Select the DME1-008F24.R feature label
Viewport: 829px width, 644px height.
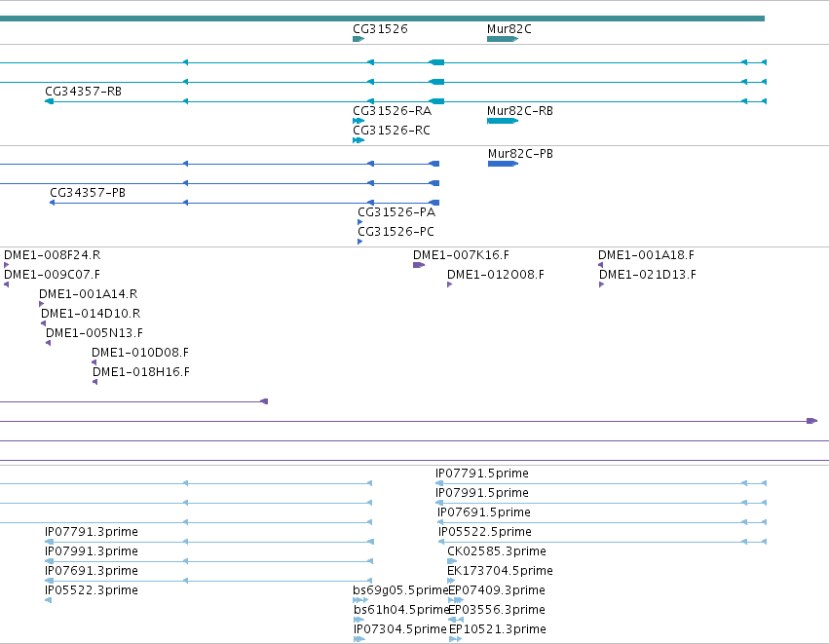tap(53, 255)
